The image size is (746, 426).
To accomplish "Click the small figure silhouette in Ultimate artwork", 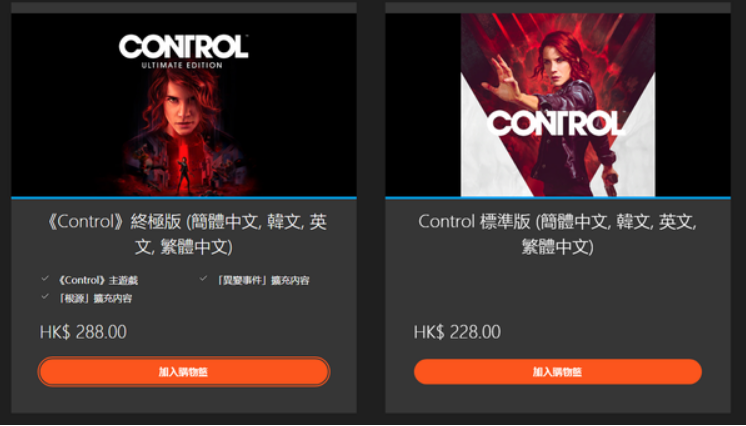I will (x=182, y=176).
